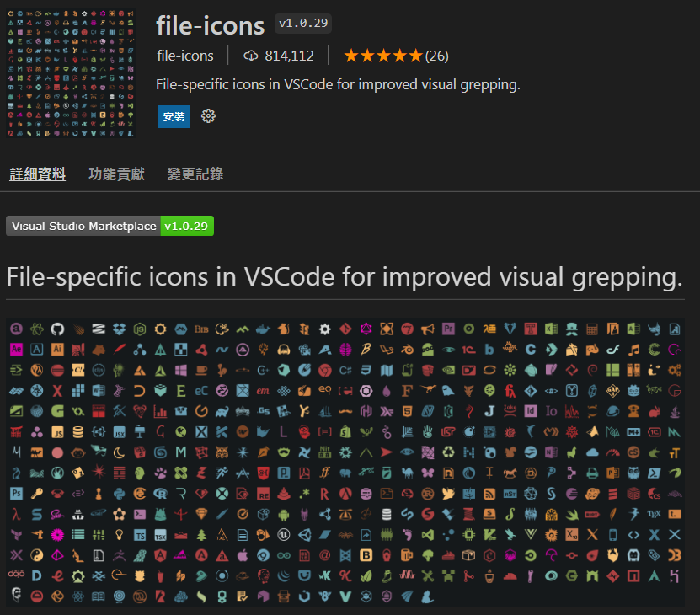Click the green Minecraft creeper icon
The image size is (700, 615).
(448, 575)
